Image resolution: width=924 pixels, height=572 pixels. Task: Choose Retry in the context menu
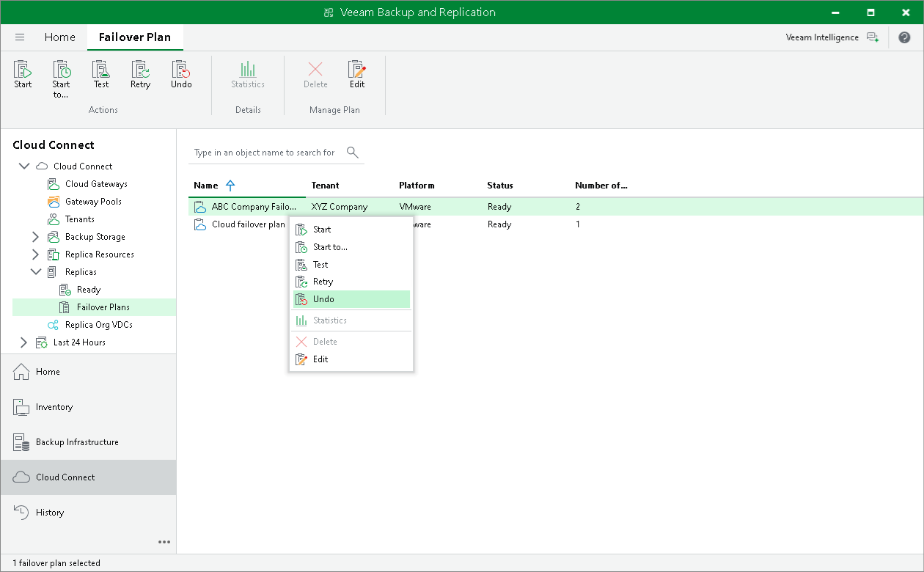351,282
